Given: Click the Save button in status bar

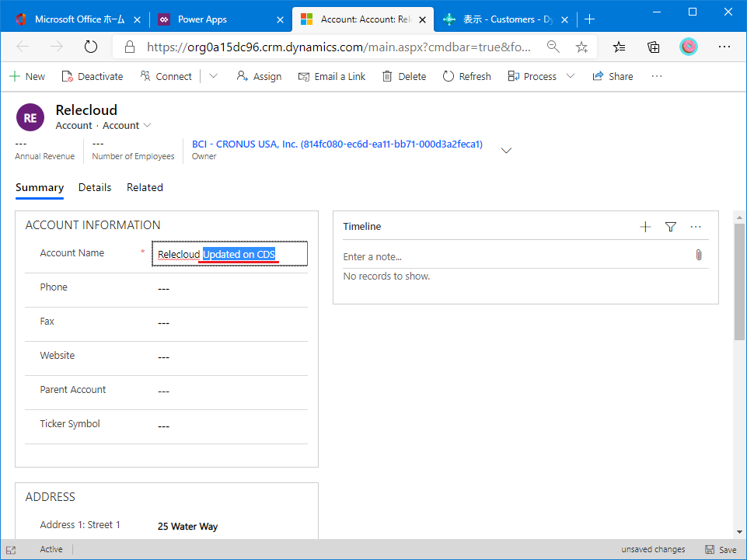Looking at the screenshot, I should tap(721, 550).
